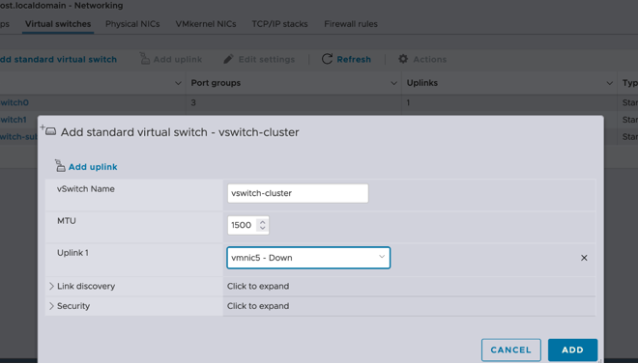Open the Uplink 1 vmnic5 dropdown

[x=308, y=258]
